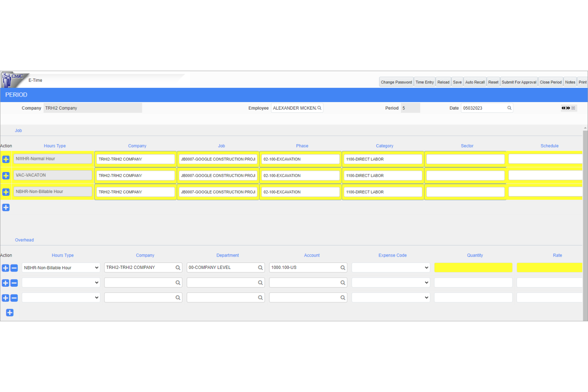Add row next to VAC-VACATON line
Screen dimensions: 588x392
point(6,176)
